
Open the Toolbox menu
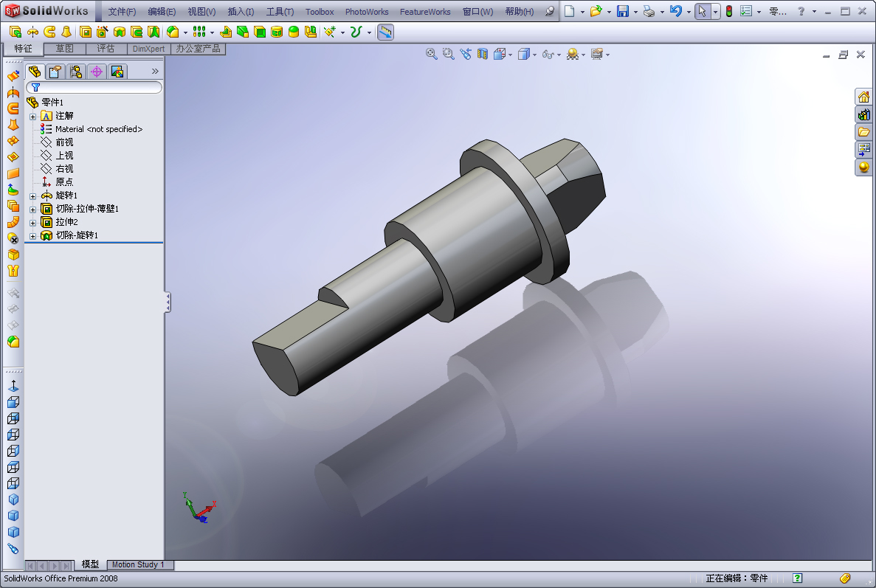point(320,11)
